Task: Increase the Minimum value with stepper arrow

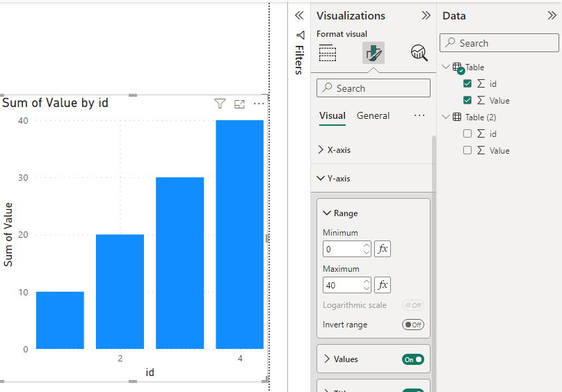Action: coord(367,246)
